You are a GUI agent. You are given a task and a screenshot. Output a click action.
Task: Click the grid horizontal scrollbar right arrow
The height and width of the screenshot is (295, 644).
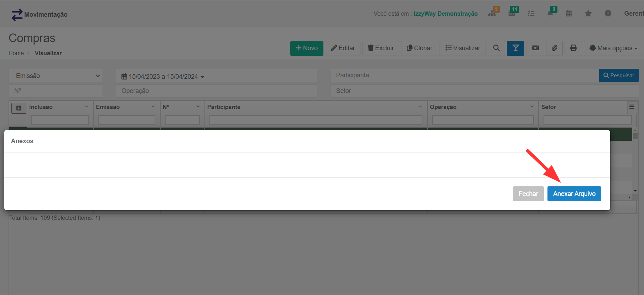629,197
